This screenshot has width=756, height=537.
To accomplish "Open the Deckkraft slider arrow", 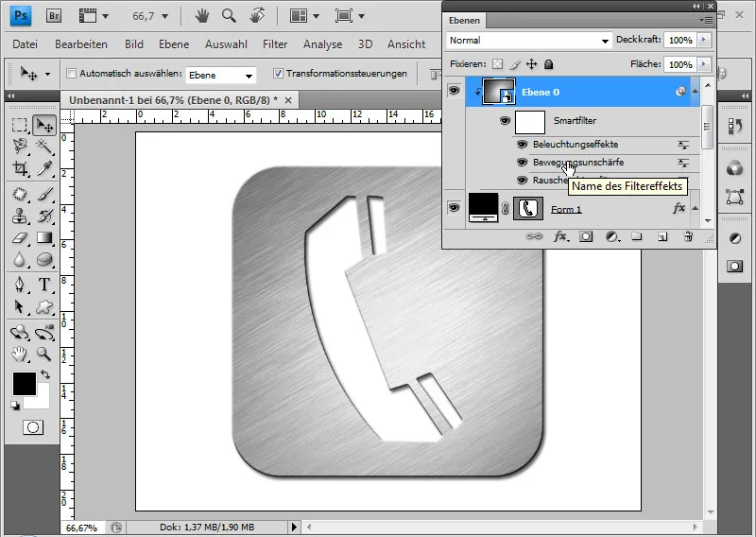I will (x=704, y=40).
